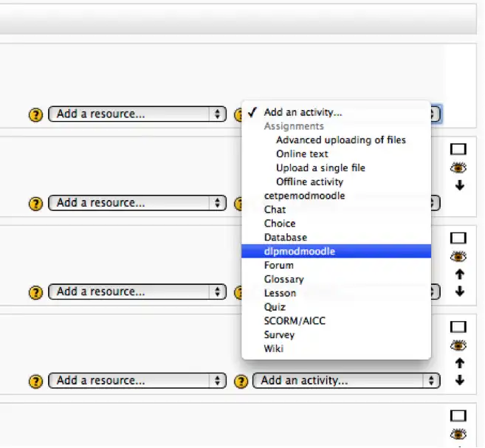The image size is (485, 448).
Task: Click the bottommost square topic icon
Action: point(458,416)
